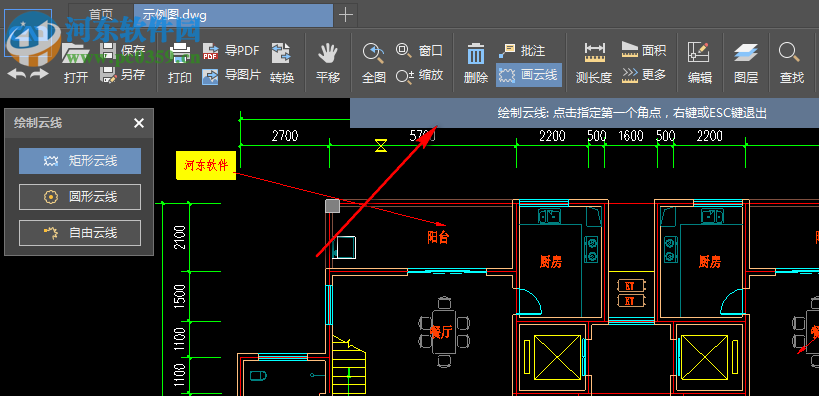
Task: Add annotation with 批注 tool
Action: (521, 51)
